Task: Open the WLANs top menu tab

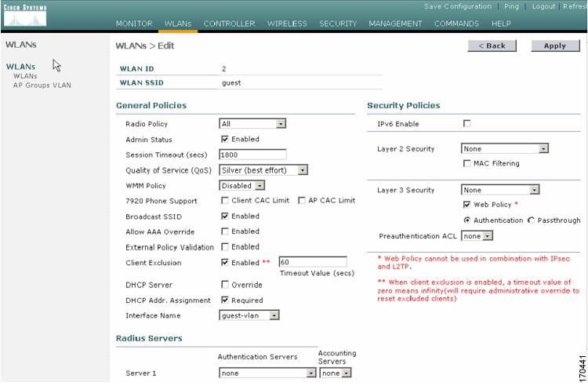Action: coord(178,24)
